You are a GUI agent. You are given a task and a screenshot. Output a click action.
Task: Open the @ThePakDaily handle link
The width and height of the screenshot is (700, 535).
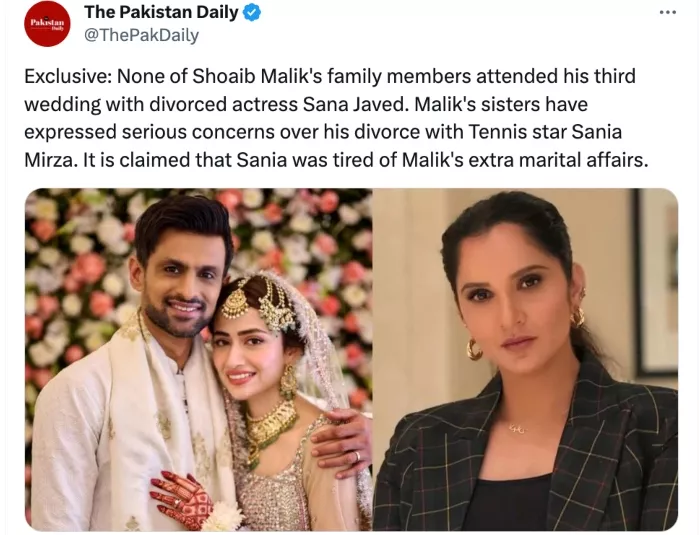pyautogui.click(x=141, y=36)
